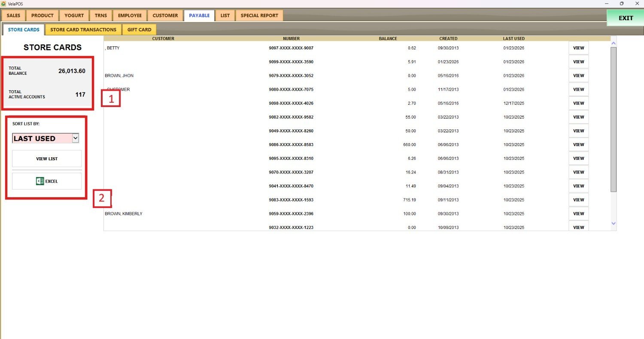This screenshot has width=644, height=339.
Task: Click the BALANCE column header
Action: 388,39
